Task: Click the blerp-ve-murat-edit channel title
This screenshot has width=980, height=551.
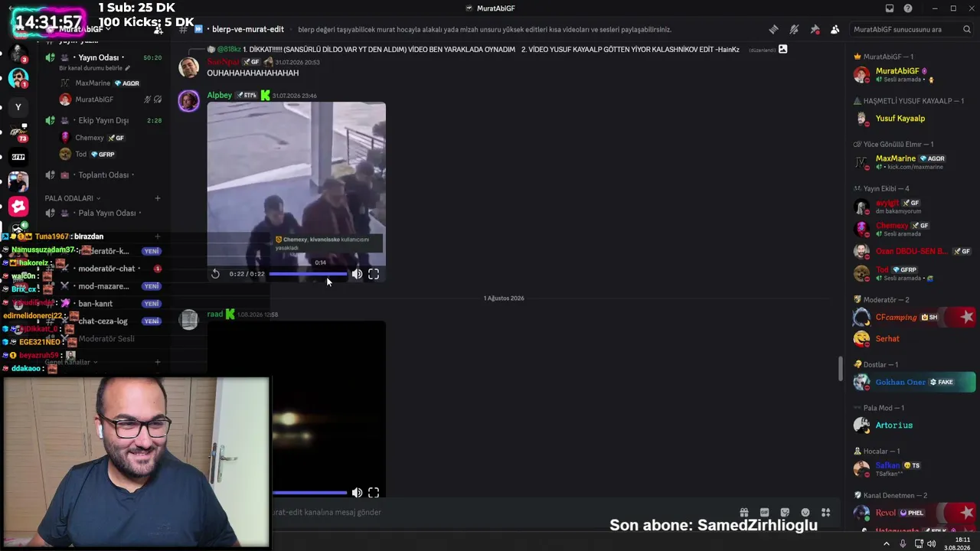Action: pos(248,29)
